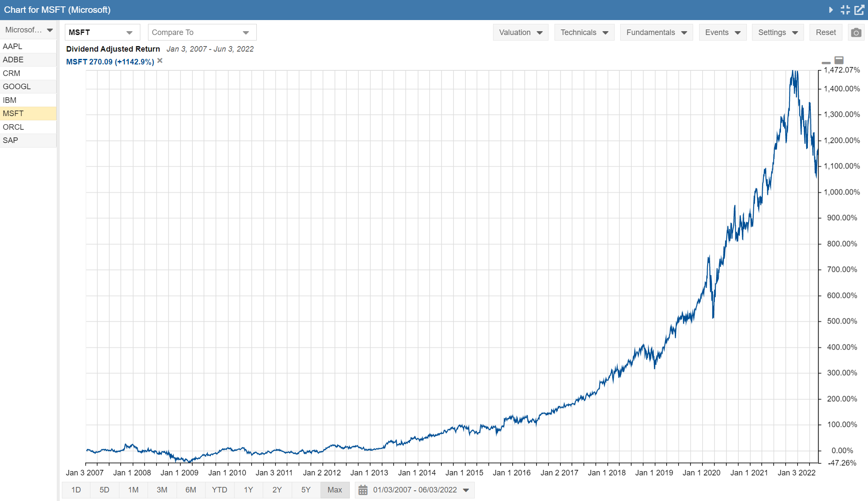Open chart in new window icon
Viewport: 868px width, 501px height.
[x=859, y=10]
